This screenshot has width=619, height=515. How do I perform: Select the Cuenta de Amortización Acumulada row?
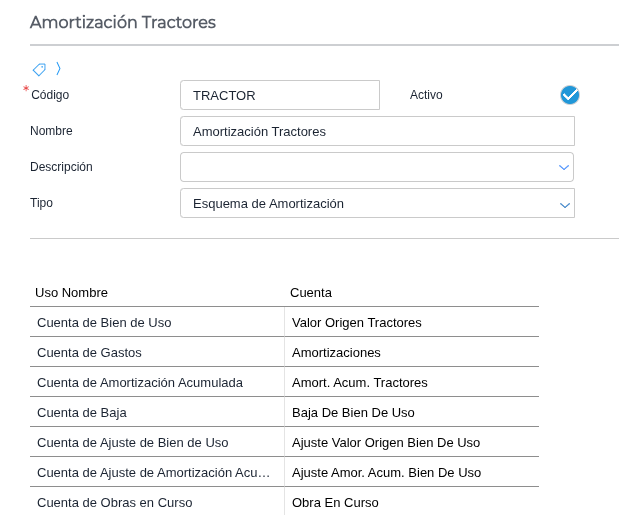click(140, 382)
